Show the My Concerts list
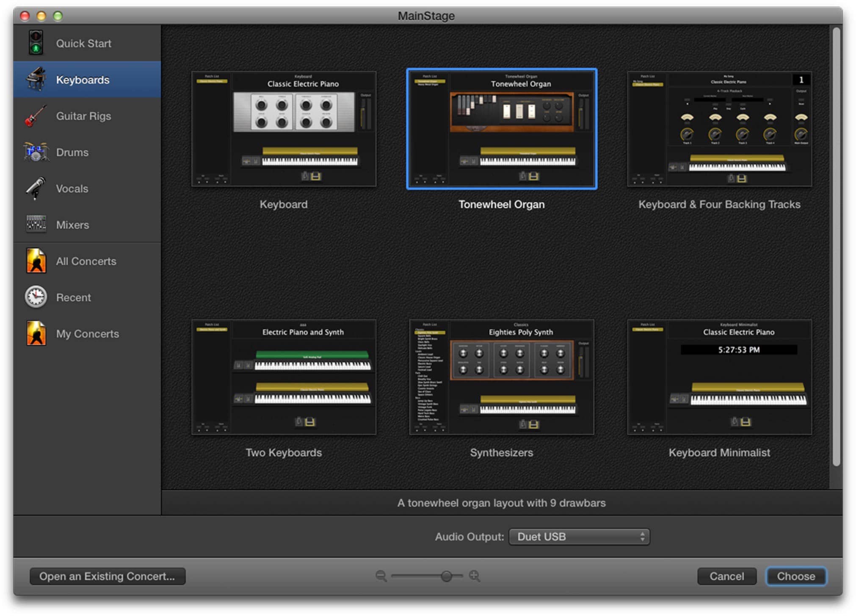This screenshot has width=856, height=616. click(87, 334)
